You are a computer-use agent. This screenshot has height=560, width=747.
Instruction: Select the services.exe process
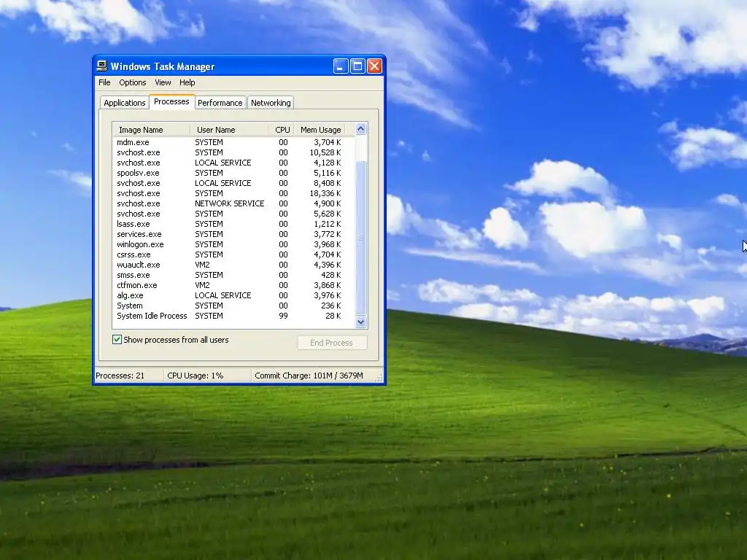pos(233,234)
